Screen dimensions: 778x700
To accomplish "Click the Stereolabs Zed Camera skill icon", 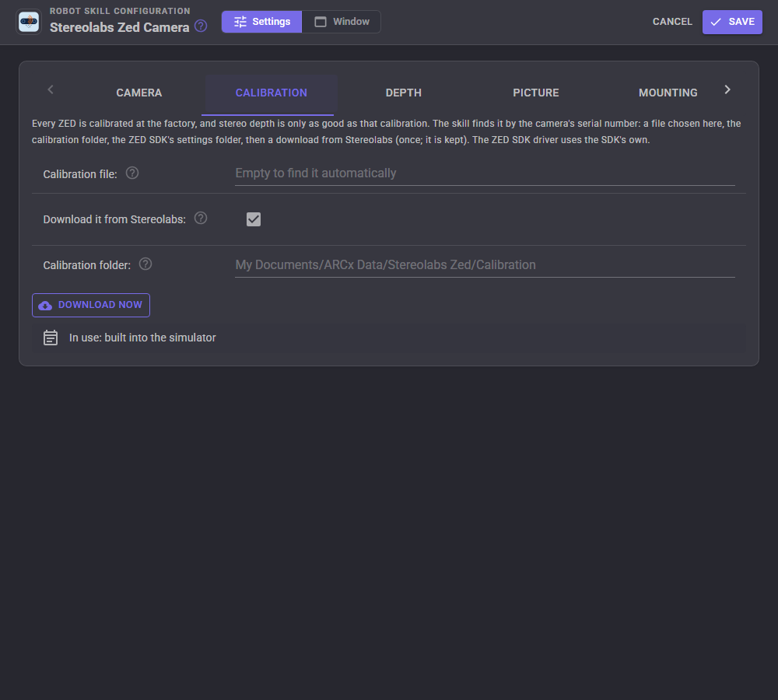I will (x=29, y=22).
